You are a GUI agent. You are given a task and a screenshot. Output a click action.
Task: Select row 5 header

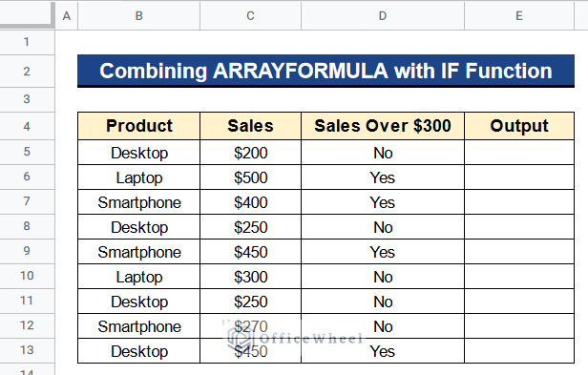point(27,152)
